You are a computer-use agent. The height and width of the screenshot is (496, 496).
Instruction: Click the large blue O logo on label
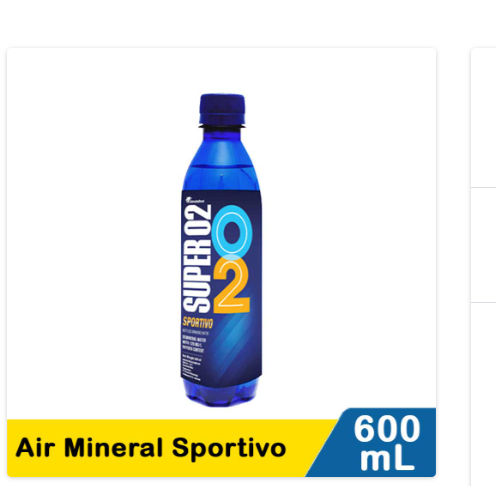[x=233, y=231]
